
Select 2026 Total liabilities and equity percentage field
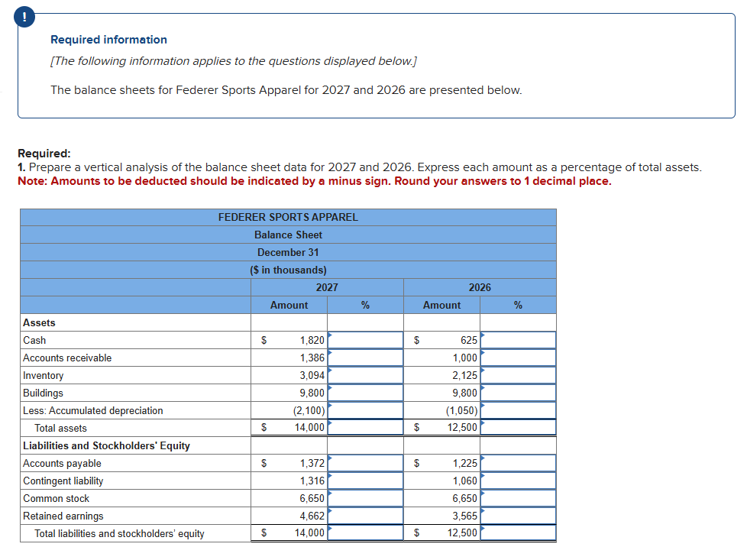tap(519, 532)
